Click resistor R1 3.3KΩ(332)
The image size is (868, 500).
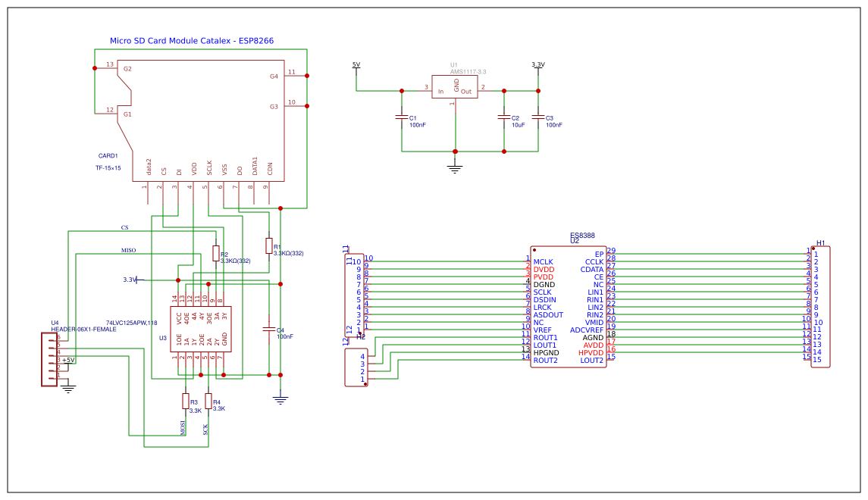(269, 246)
